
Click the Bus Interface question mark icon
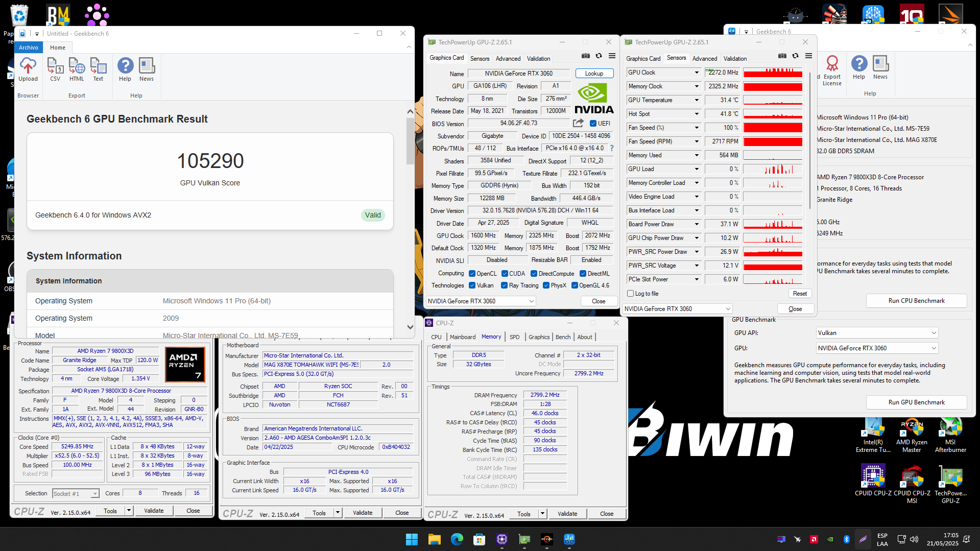click(x=612, y=148)
